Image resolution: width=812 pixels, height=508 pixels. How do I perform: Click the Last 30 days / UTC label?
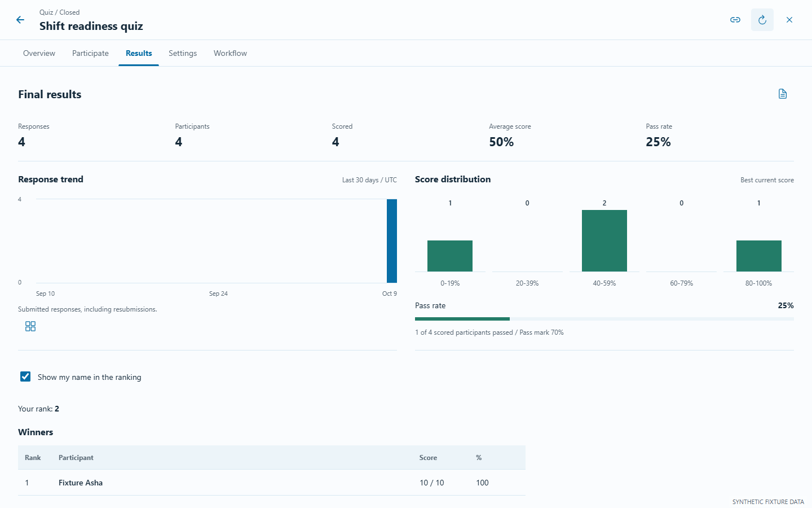369,180
